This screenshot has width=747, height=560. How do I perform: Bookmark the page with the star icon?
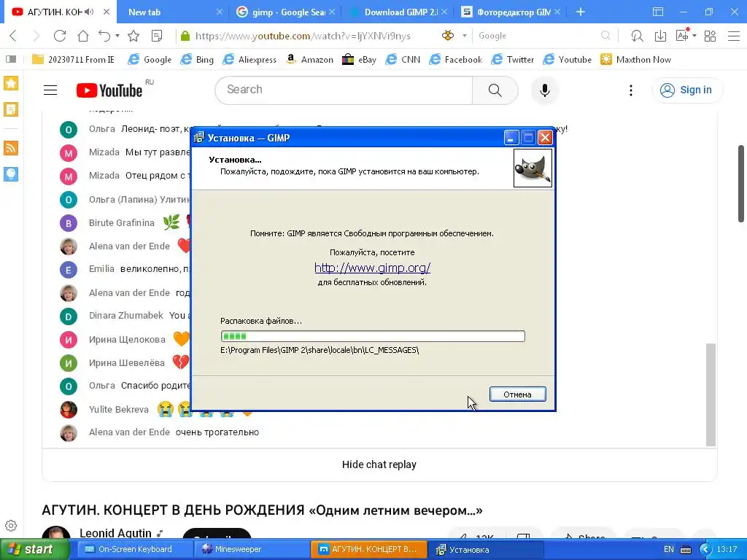tap(133, 36)
